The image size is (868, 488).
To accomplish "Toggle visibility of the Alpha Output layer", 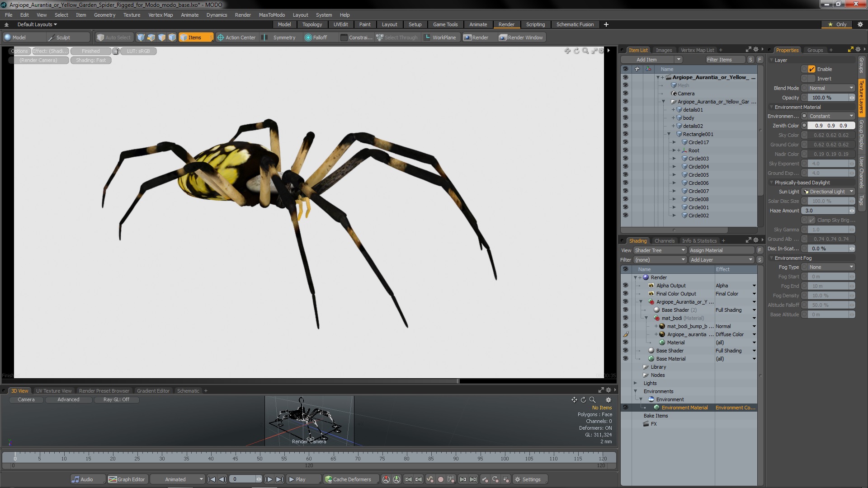I will click(625, 286).
